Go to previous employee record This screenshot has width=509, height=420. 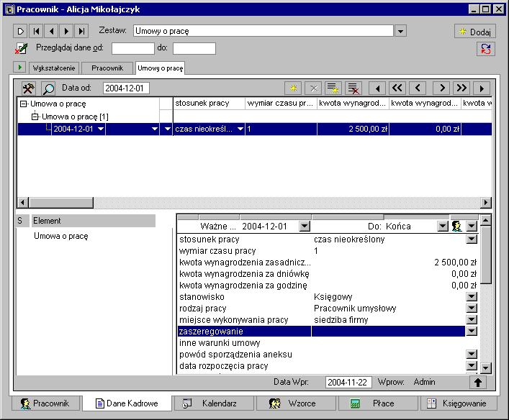pyautogui.click(x=51, y=32)
